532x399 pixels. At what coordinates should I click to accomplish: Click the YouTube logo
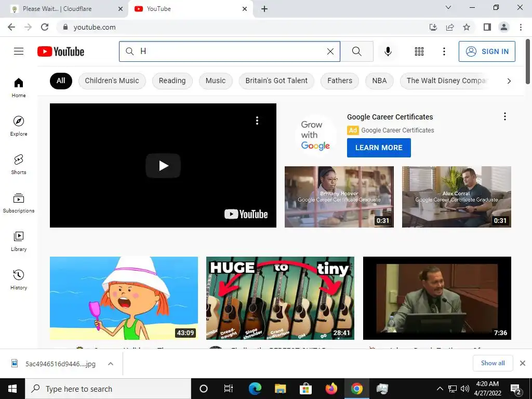[x=61, y=51]
